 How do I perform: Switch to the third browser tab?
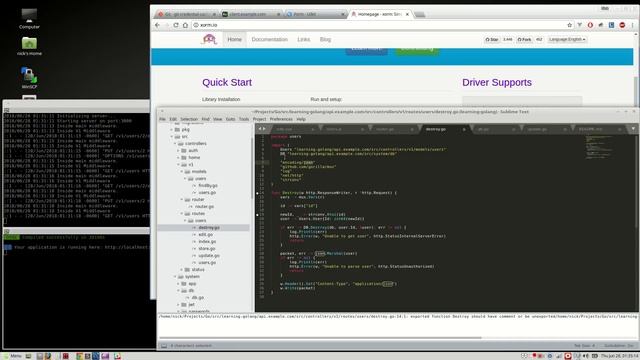315,14
